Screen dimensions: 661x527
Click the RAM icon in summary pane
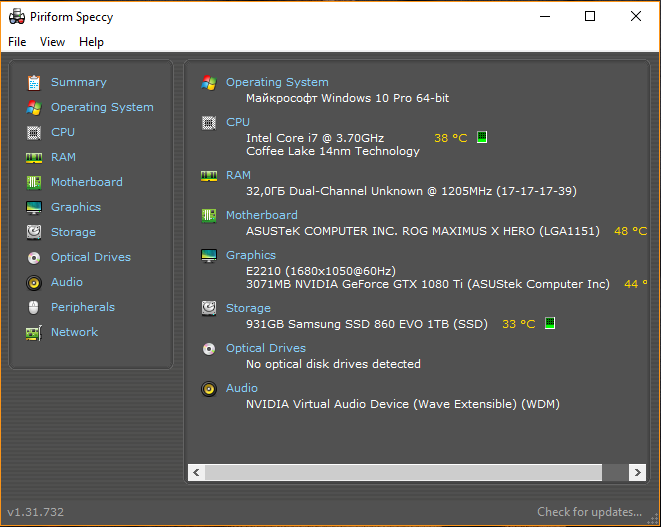(209, 175)
